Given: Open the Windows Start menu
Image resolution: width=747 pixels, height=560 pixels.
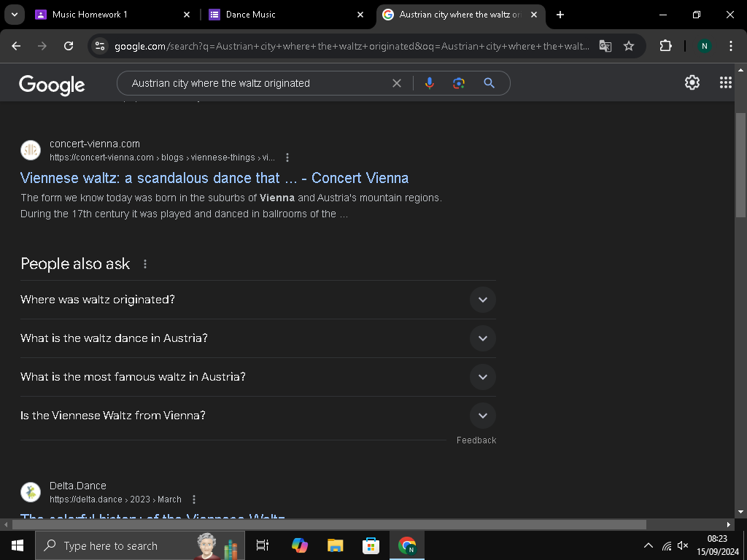Looking at the screenshot, I should coord(18,545).
